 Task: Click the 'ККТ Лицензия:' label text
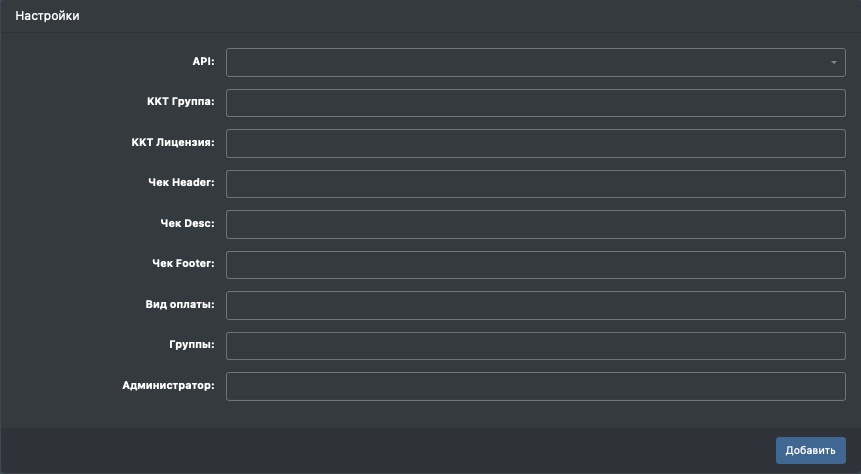(173, 143)
